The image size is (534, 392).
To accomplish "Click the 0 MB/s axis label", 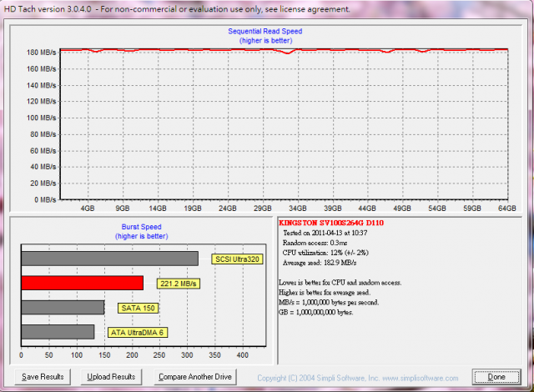I will tap(45, 199).
